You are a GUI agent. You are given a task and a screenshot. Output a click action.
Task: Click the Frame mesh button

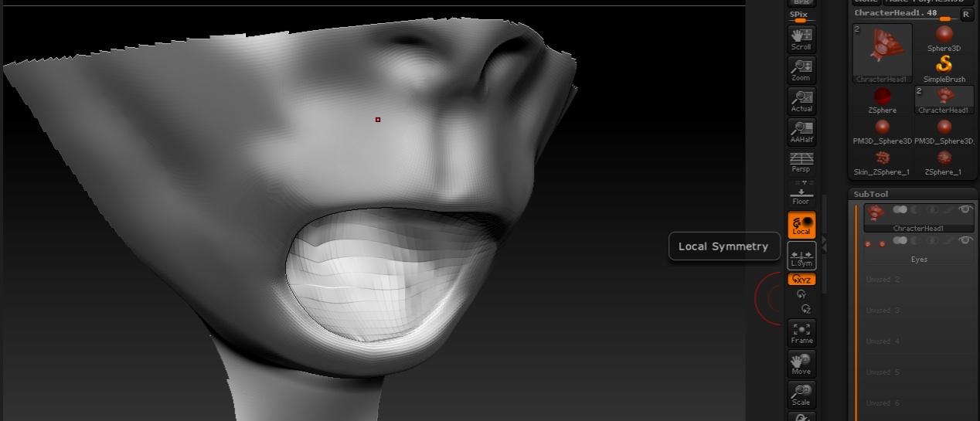click(x=801, y=333)
